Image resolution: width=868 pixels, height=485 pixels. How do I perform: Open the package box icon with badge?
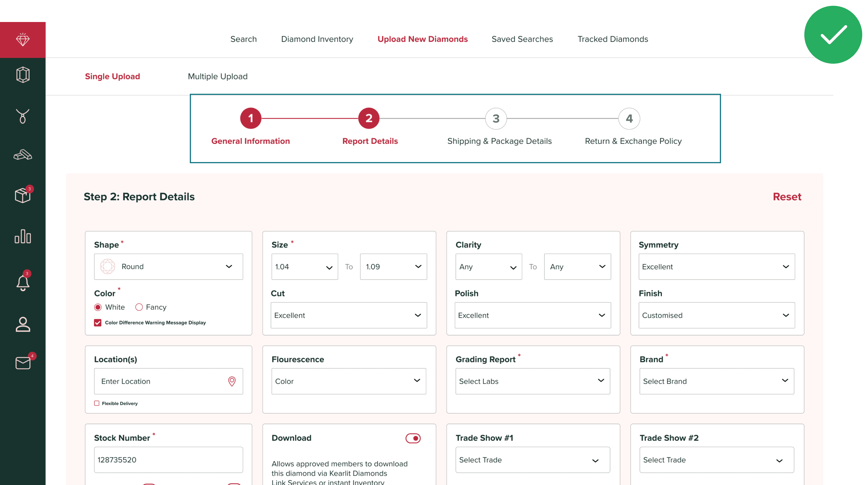[x=23, y=195]
